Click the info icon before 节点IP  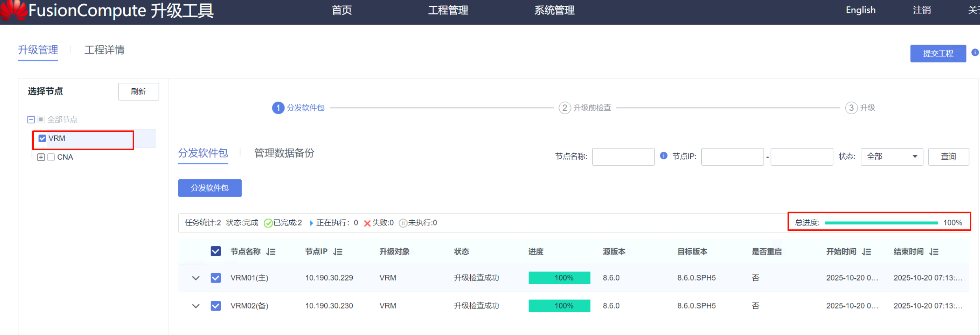click(x=664, y=156)
